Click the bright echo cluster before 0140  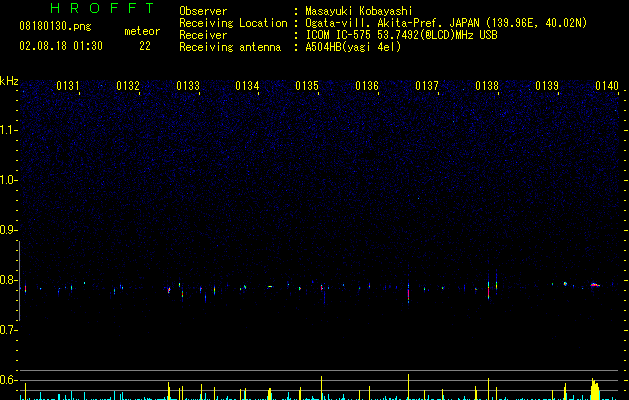595,285
